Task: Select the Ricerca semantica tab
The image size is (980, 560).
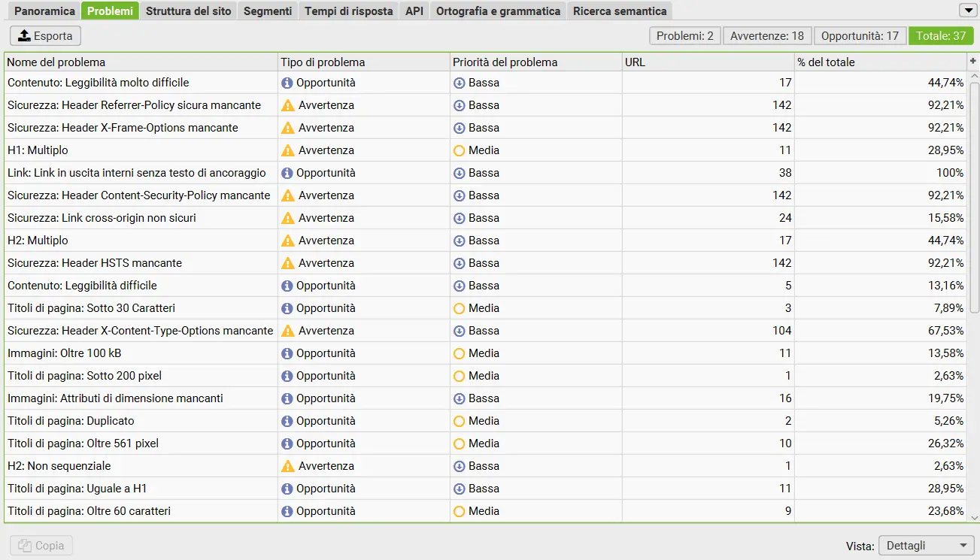Action: pyautogui.click(x=620, y=11)
